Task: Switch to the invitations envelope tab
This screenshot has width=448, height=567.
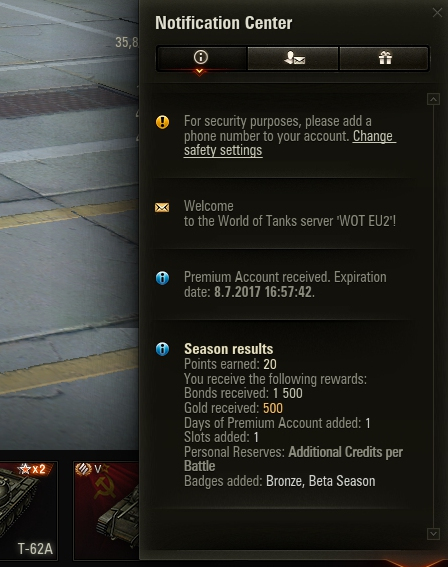Action: pyautogui.click(x=293, y=58)
